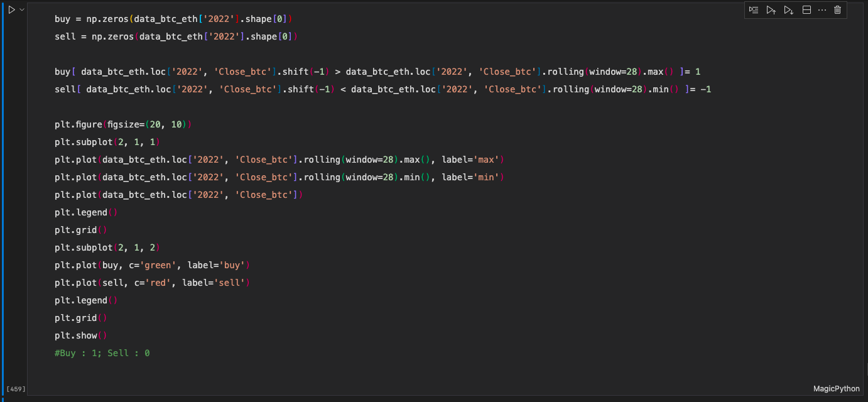This screenshot has width=868, height=402.
Task: Execute cells above using toolbar icon
Action: pos(771,10)
